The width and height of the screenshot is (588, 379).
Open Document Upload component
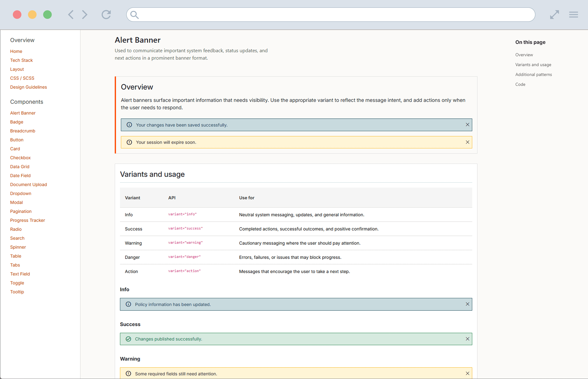[x=29, y=185]
